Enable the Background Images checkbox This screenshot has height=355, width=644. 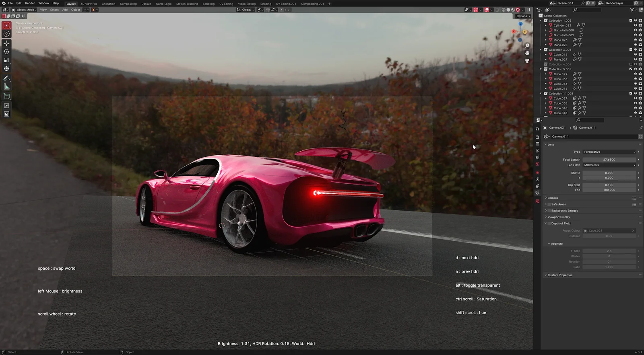point(549,211)
